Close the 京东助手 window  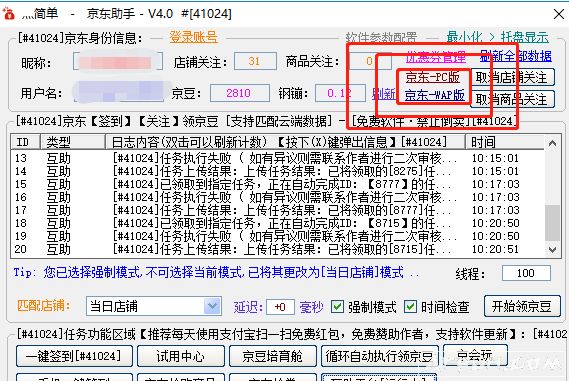(559, 14)
